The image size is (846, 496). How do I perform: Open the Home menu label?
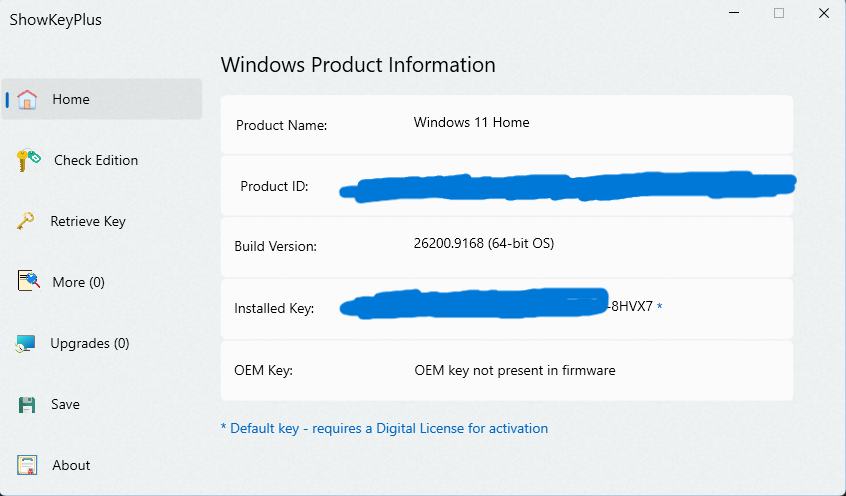[x=71, y=99]
